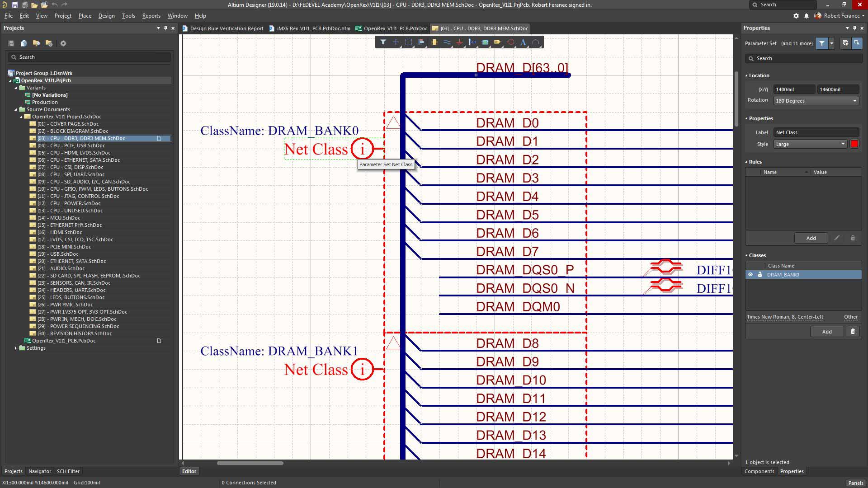Viewport: 868px width, 488px height.
Task: Select the rectangle selection tool
Action: coord(408,42)
